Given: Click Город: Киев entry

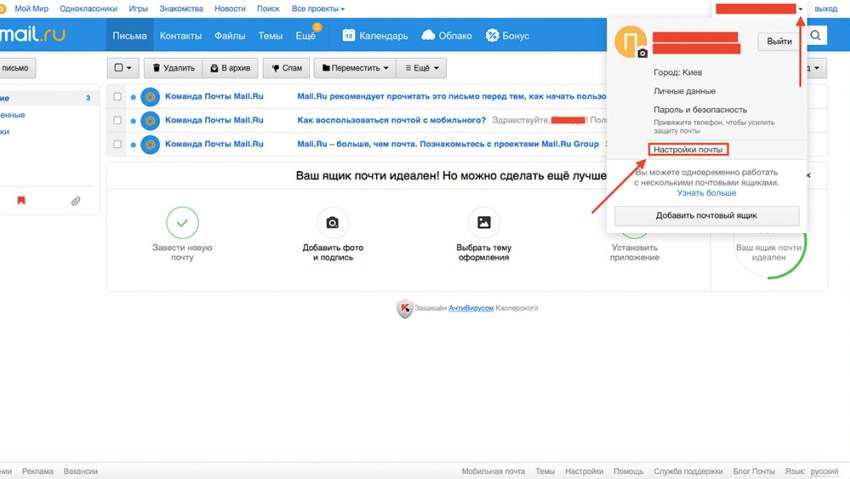Looking at the screenshot, I should coord(677,72).
